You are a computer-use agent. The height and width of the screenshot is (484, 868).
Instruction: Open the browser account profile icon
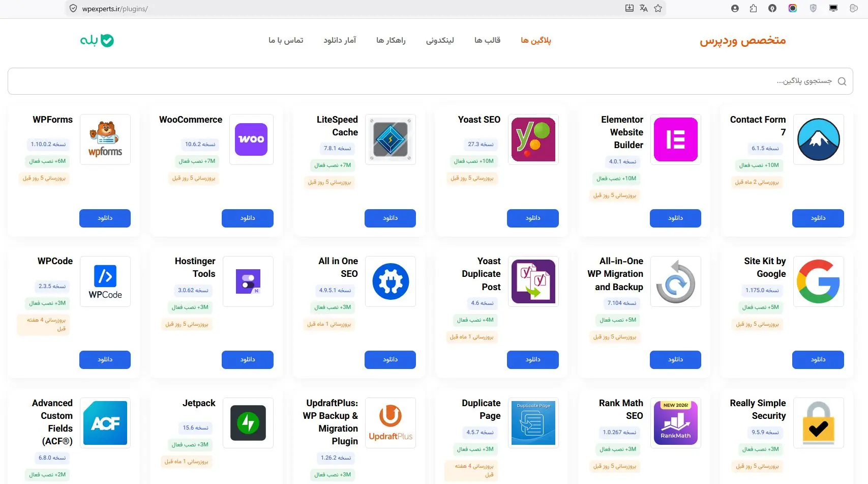point(735,8)
